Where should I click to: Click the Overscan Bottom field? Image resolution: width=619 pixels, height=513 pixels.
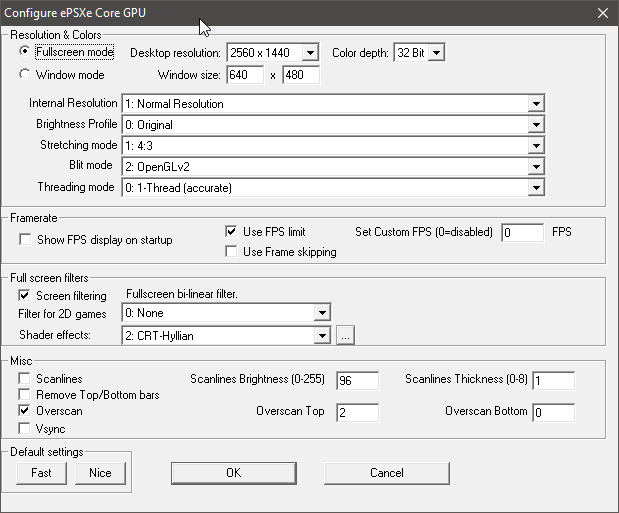(553, 413)
